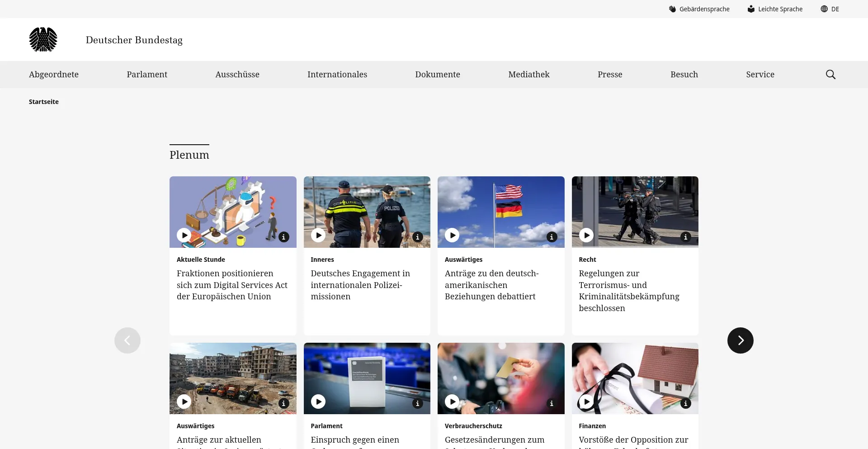868x449 pixels.
Task: Open Gebärdensprache sign language option
Action: click(699, 9)
